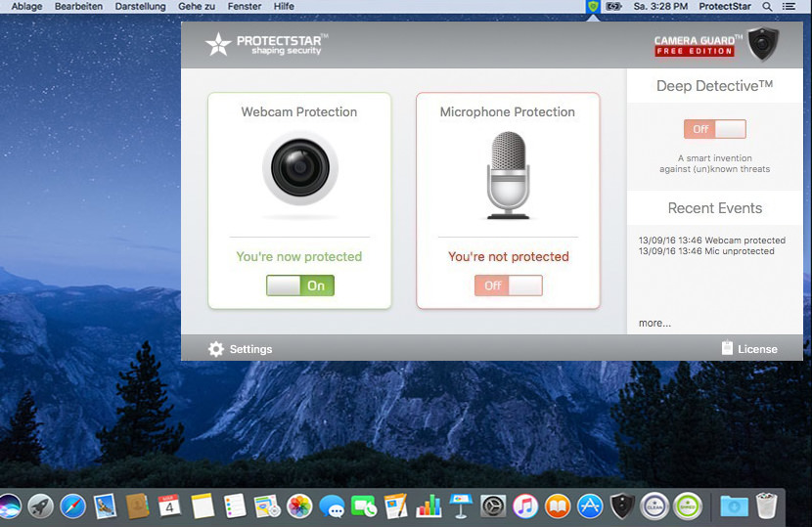Viewport: 812px width, 527px height.
Task: Open System Preferences from the Dock
Action: click(493, 506)
